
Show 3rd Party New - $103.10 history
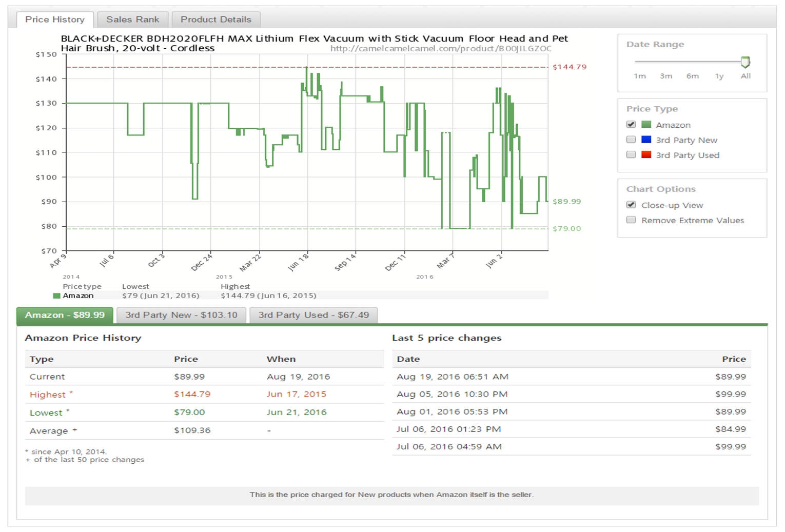181,315
